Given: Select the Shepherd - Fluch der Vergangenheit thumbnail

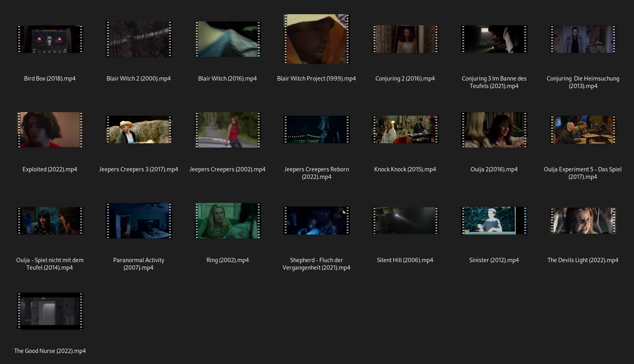Looking at the screenshot, I should coord(316,221).
